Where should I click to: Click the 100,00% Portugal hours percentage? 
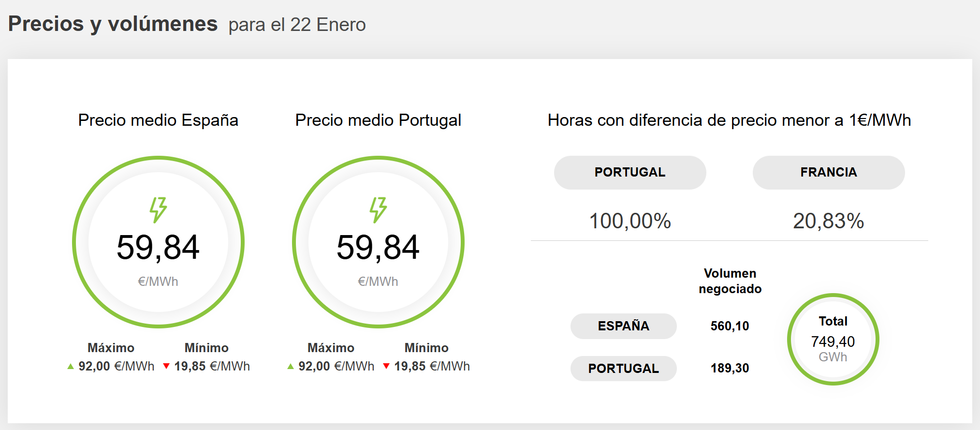click(629, 221)
